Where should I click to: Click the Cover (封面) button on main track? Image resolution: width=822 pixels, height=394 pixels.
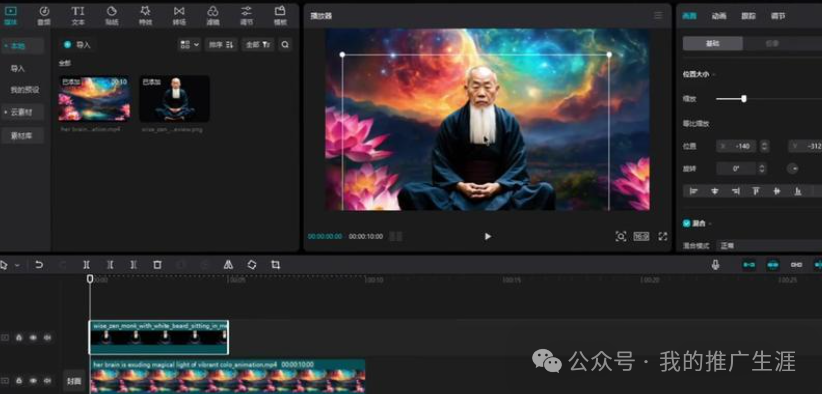(74, 380)
